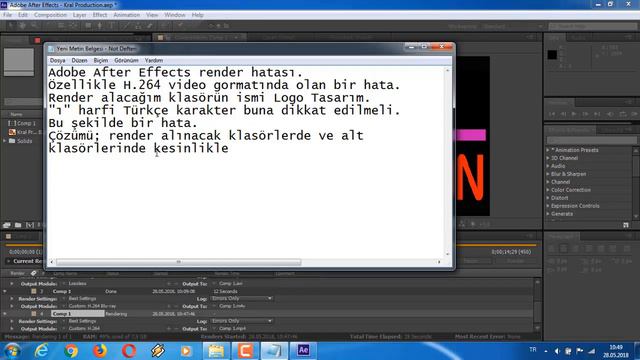The height and width of the screenshot is (360, 640).
Task: Select the Rendering Comp 1 queue item
Action: pyautogui.click(x=78, y=314)
